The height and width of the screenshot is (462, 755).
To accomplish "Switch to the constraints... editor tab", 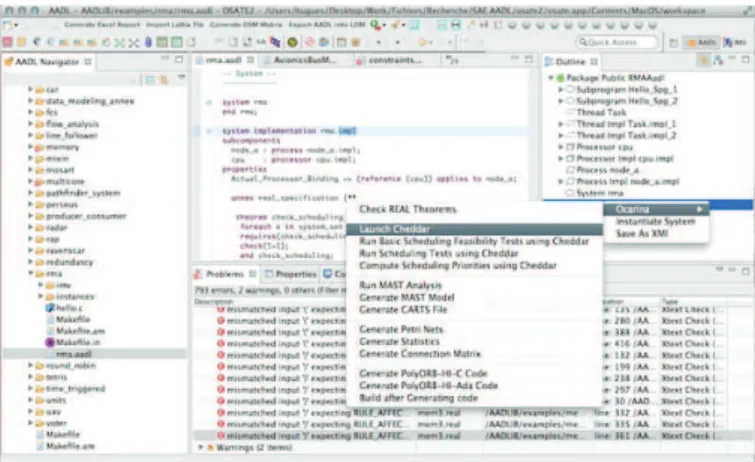I will (394, 60).
